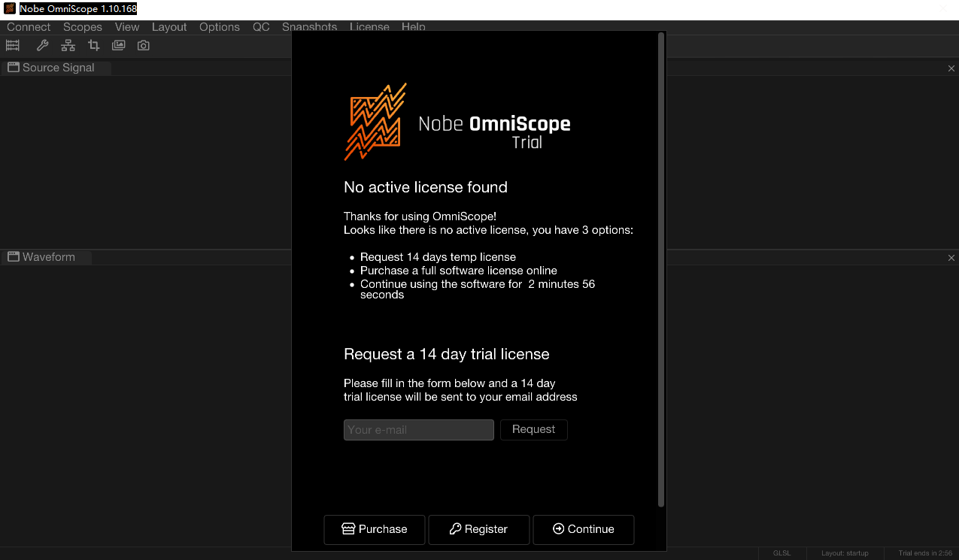Click the network hierarchy toolbar icon
The image size is (959, 560).
coord(68,46)
